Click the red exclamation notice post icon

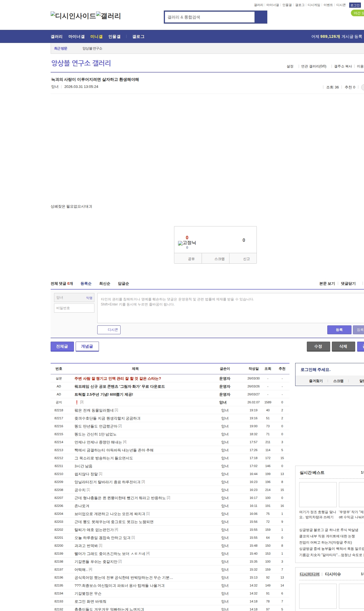click(76, 402)
